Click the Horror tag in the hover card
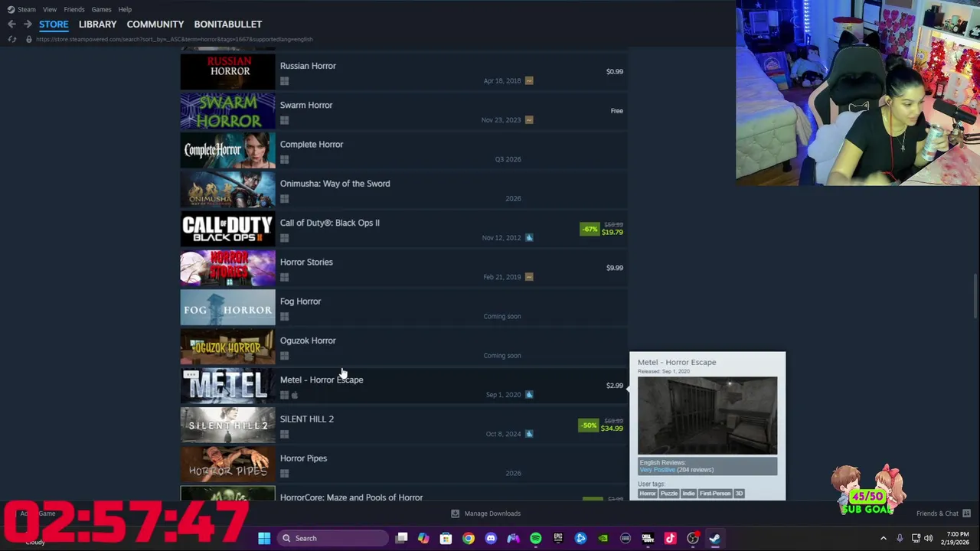Viewport: 980px width, 551px height. (648, 494)
